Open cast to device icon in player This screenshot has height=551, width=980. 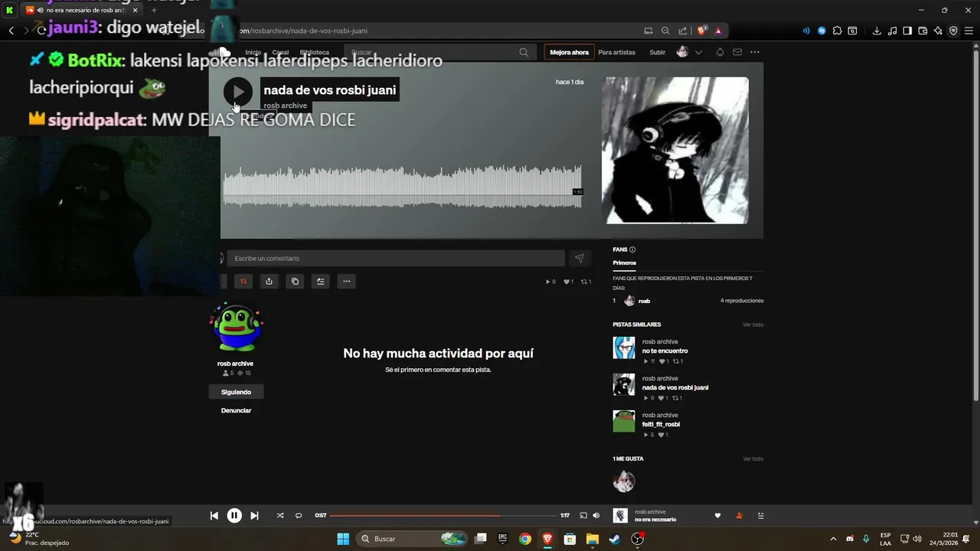[583, 516]
